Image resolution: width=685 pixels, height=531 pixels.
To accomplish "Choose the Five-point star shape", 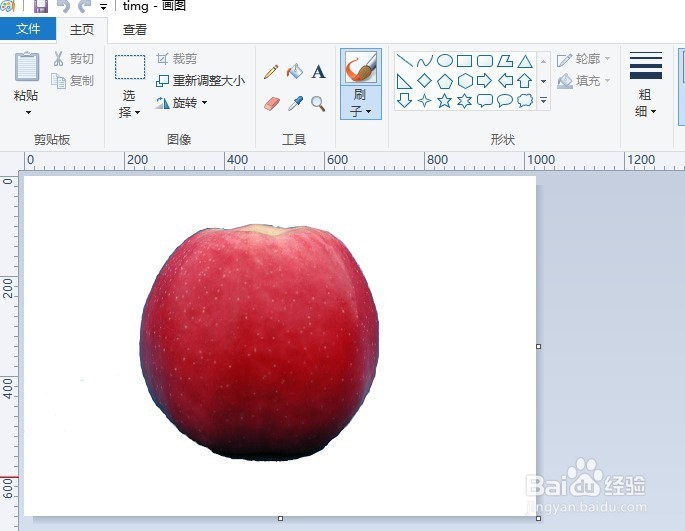I will pos(445,101).
